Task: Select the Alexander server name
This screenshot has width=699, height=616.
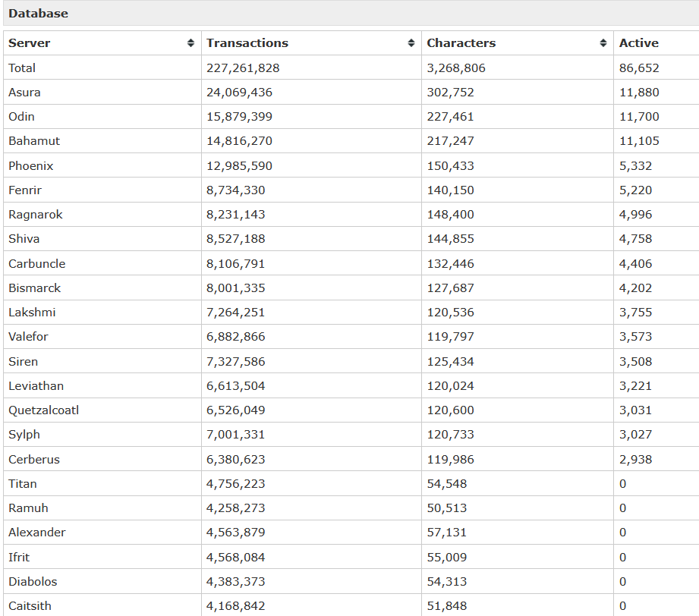Action: coord(37,533)
